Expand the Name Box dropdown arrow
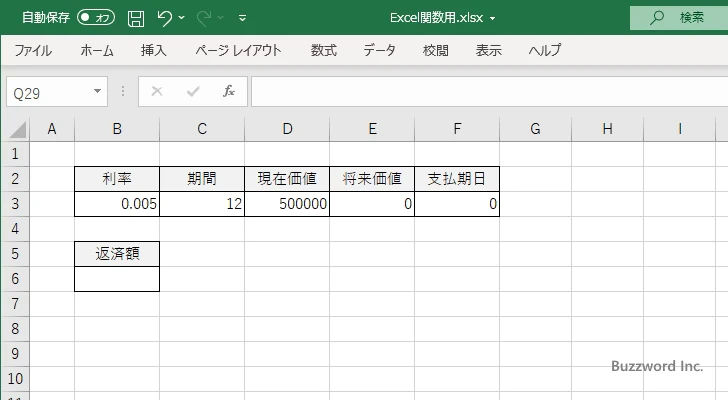728x400 pixels. click(98, 91)
